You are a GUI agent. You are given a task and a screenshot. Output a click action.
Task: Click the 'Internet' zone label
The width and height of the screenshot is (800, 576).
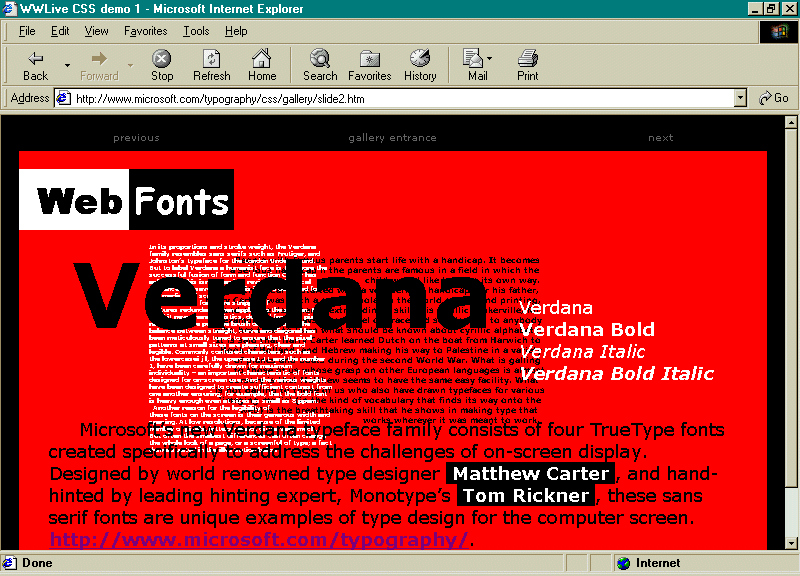pos(658,563)
